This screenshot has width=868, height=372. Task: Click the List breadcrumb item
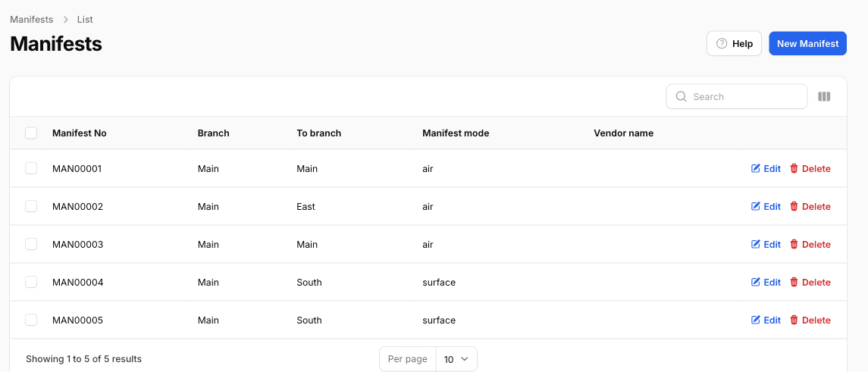point(85,20)
